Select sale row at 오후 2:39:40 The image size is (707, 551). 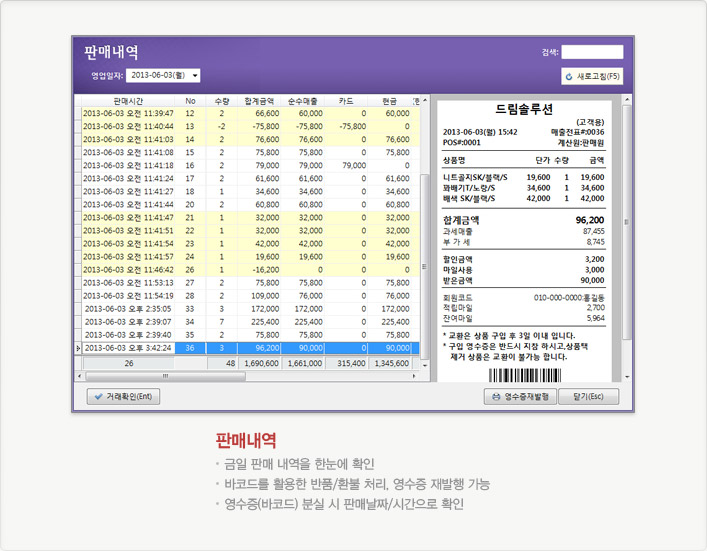[x=247, y=335]
